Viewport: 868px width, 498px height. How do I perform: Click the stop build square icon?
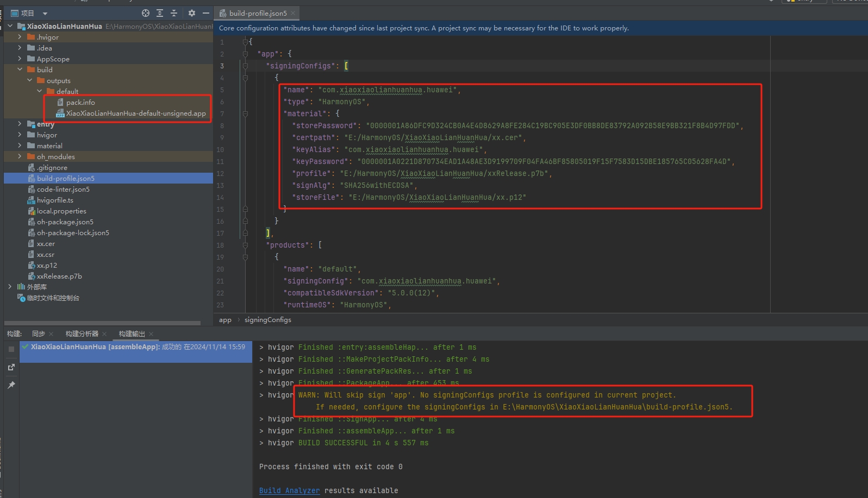click(x=11, y=349)
